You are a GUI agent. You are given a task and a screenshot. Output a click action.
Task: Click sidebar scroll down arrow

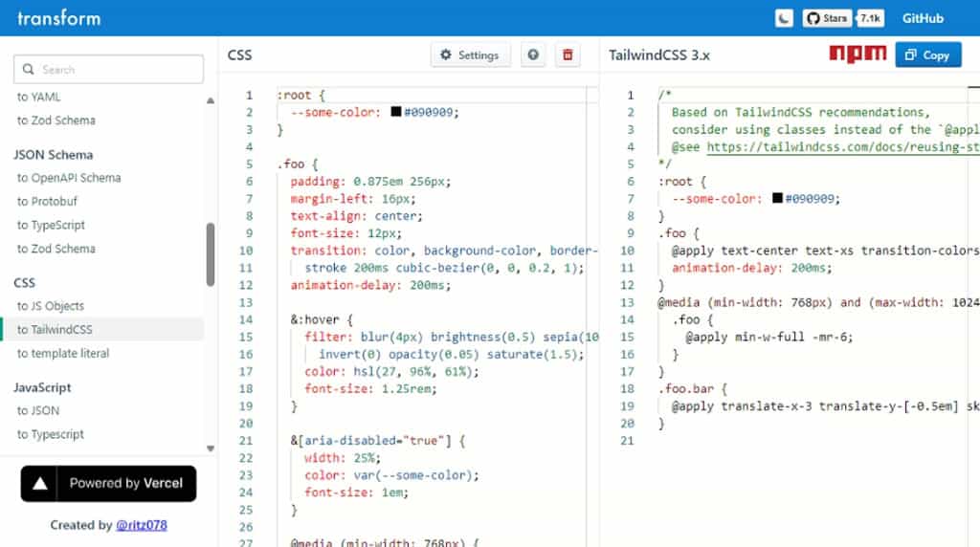tap(211, 449)
